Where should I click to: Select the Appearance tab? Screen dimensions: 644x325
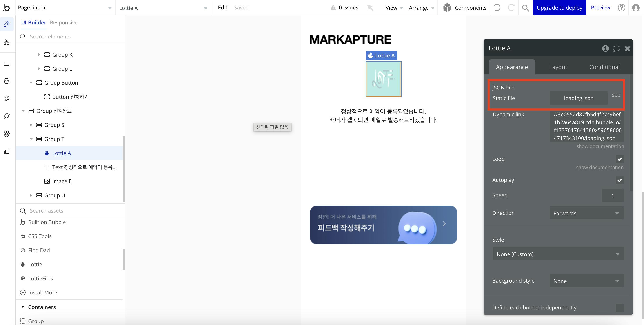point(512,67)
